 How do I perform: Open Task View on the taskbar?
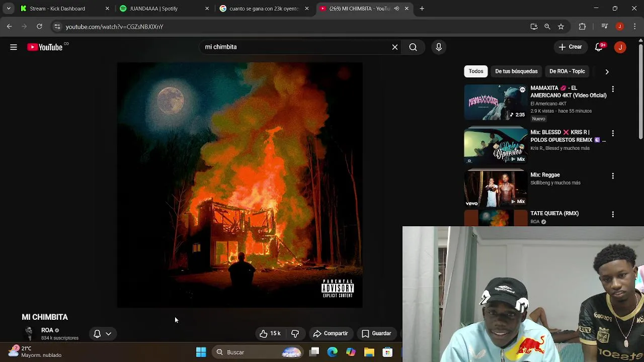pos(314,352)
